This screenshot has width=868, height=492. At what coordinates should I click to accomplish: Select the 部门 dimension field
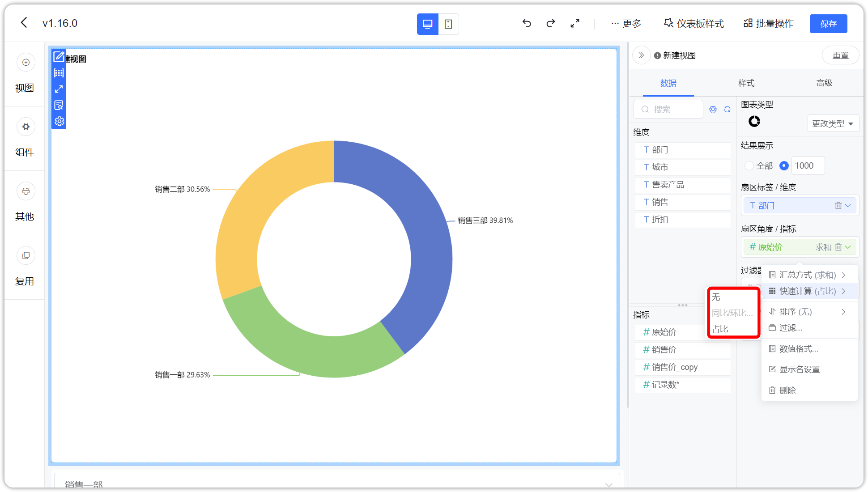pos(682,150)
